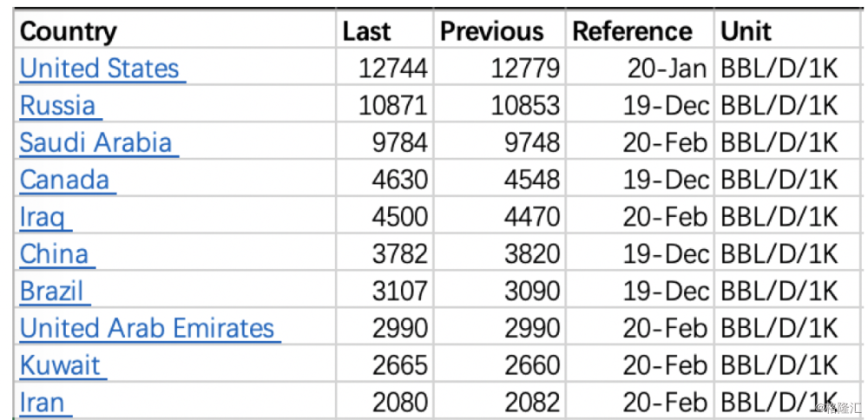Click Canada's last value 4630

click(x=400, y=180)
